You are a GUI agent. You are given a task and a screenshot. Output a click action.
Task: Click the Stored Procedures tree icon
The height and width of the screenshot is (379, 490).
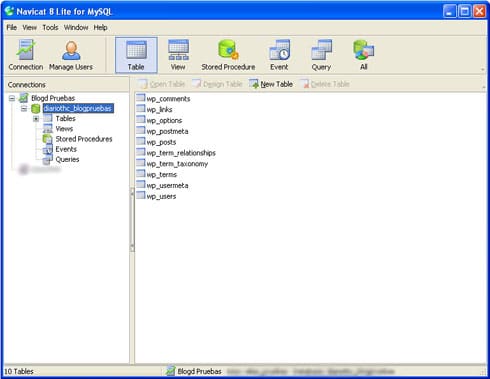[48, 139]
